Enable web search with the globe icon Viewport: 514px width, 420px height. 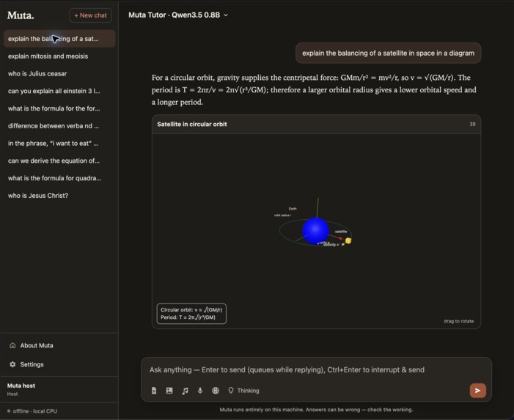pos(216,391)
